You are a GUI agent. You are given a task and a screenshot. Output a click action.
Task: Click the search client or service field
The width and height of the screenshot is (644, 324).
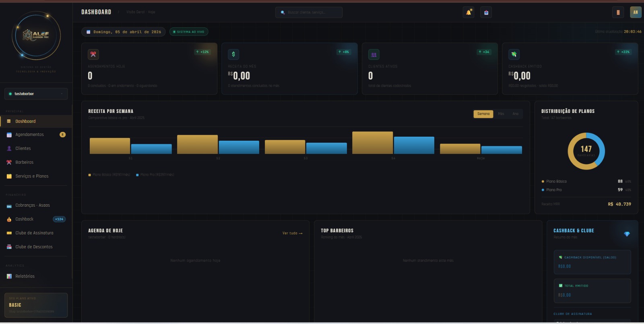coord(309,12)
